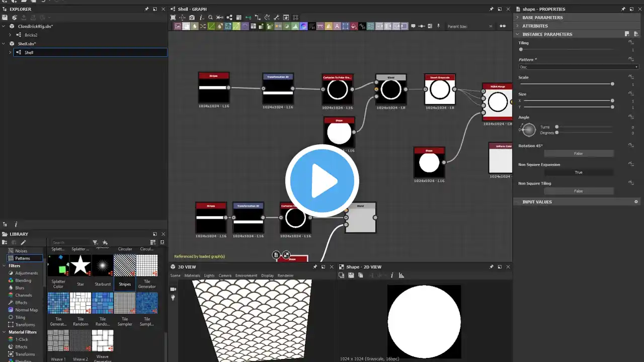Click the Library filter funnel icon
The image size is (644, 362).
(x=95, y=242)
